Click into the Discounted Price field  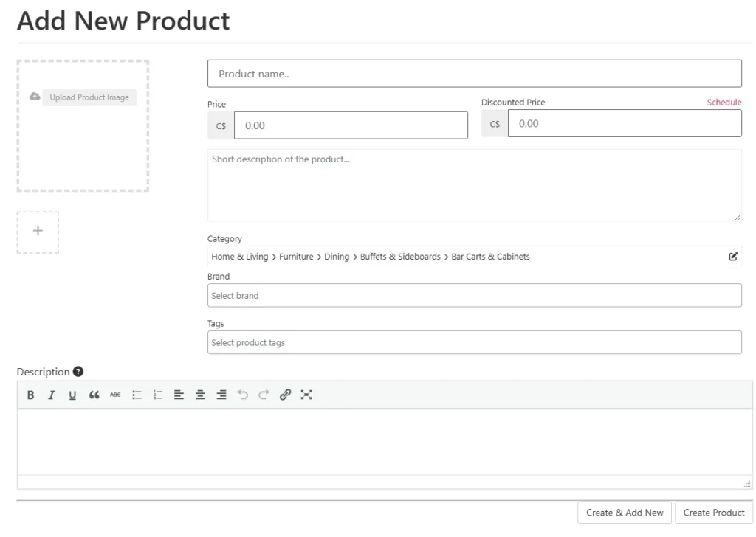(625, 123)
